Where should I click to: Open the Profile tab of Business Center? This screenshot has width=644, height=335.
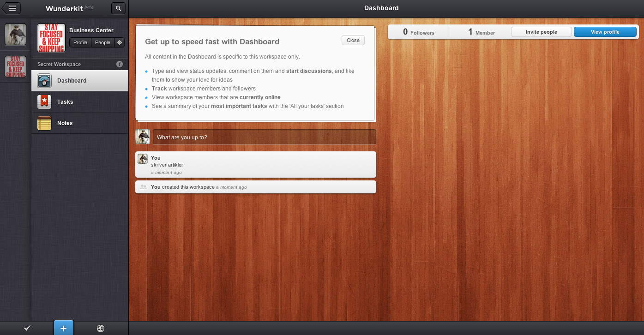pos(80,42)
